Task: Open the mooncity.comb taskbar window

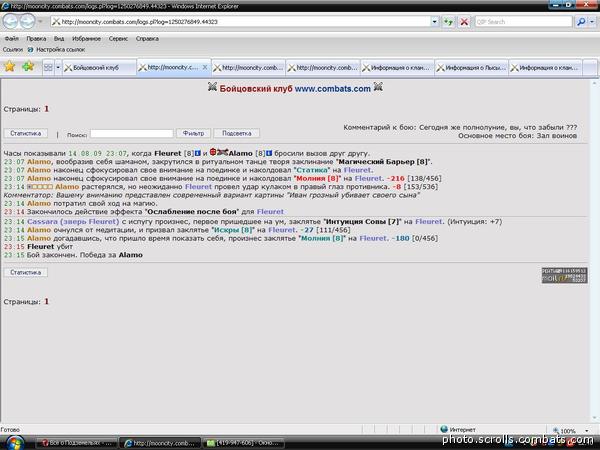Action: [x=160, y=443]
